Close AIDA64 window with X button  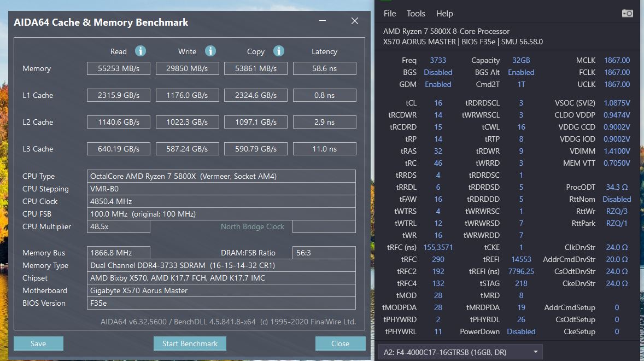click(355, 21)
